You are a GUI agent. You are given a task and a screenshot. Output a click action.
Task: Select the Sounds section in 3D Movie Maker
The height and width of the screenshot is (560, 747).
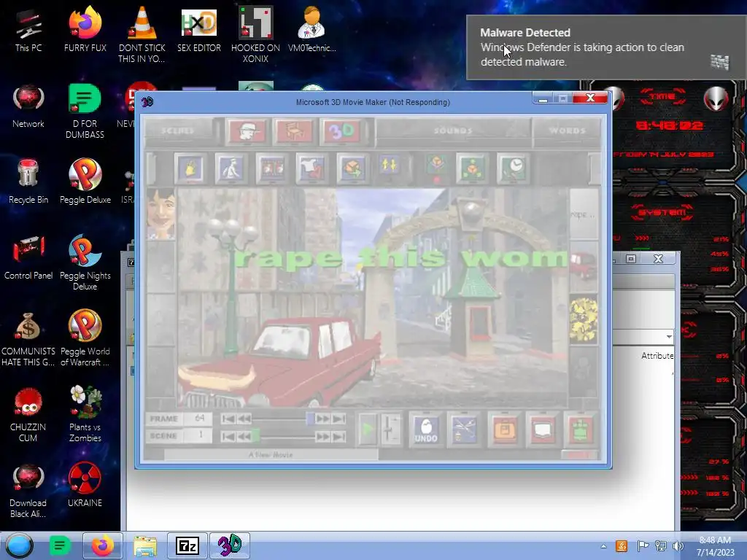pos(453,130)
